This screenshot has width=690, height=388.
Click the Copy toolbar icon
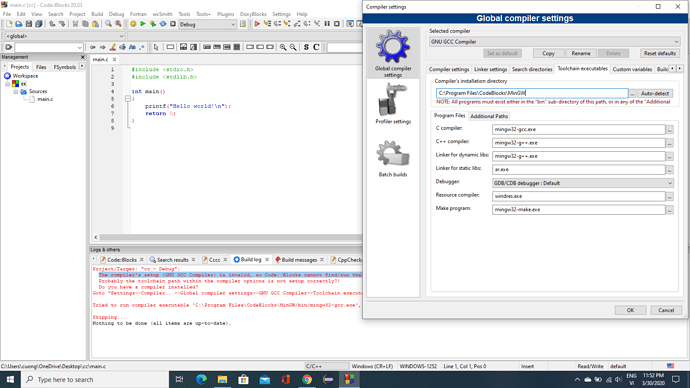pos(85,24)
